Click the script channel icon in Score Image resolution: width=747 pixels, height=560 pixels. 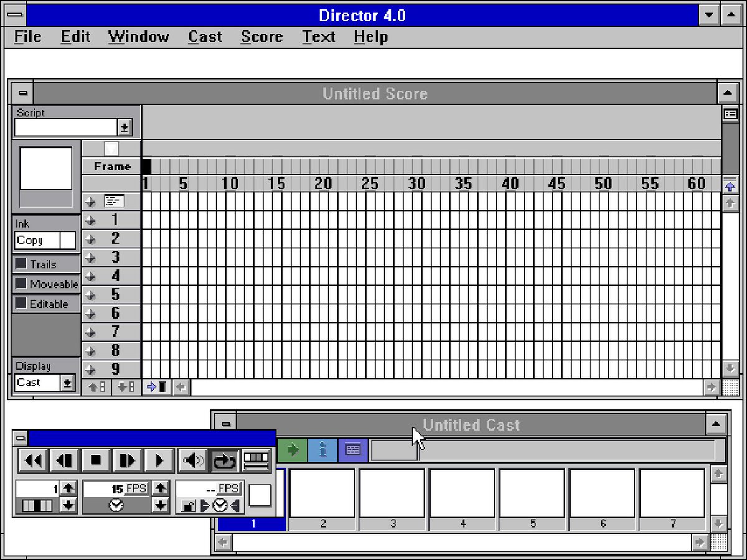[115, 201]
